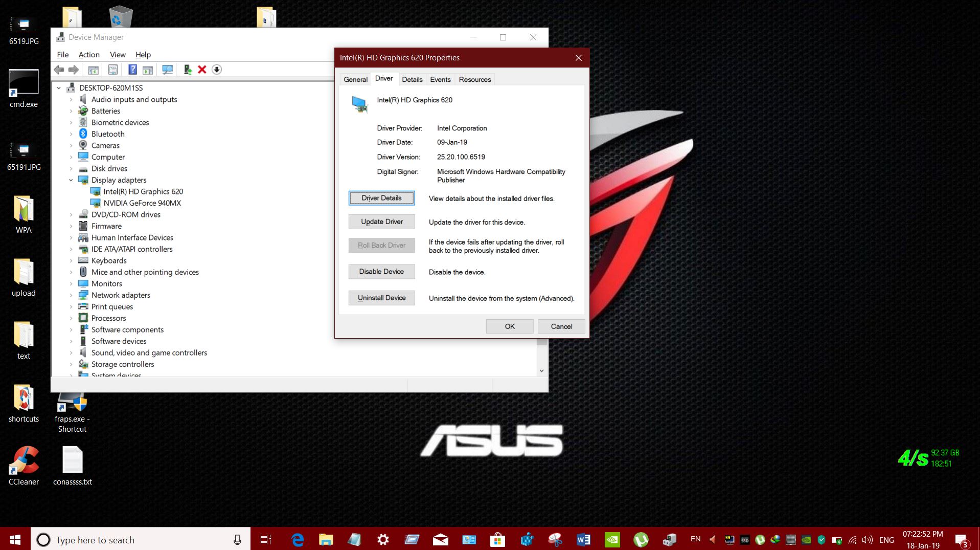Click the volume icon in system tray
The width and height of the screenshot is (980, 550).
click(868, 540)
